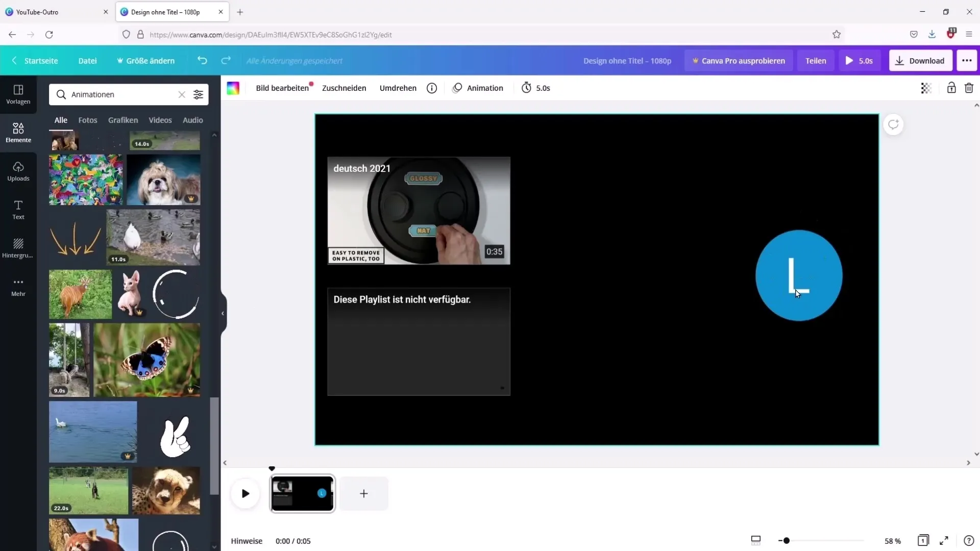This screenshot has width=980, height=551.
Task: Switch to the Alle tab
Action: point(61,120)
